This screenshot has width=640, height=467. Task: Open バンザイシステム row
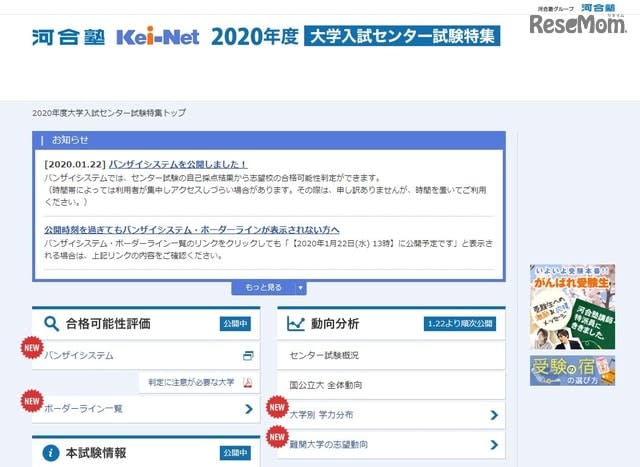pos(146,356)
